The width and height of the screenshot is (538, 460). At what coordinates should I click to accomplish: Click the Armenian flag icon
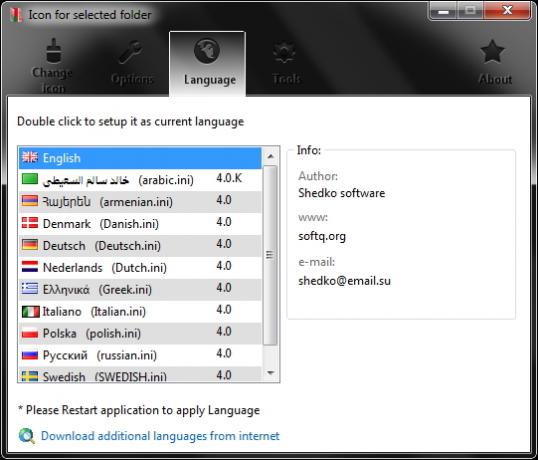click(x=30, y=201)
